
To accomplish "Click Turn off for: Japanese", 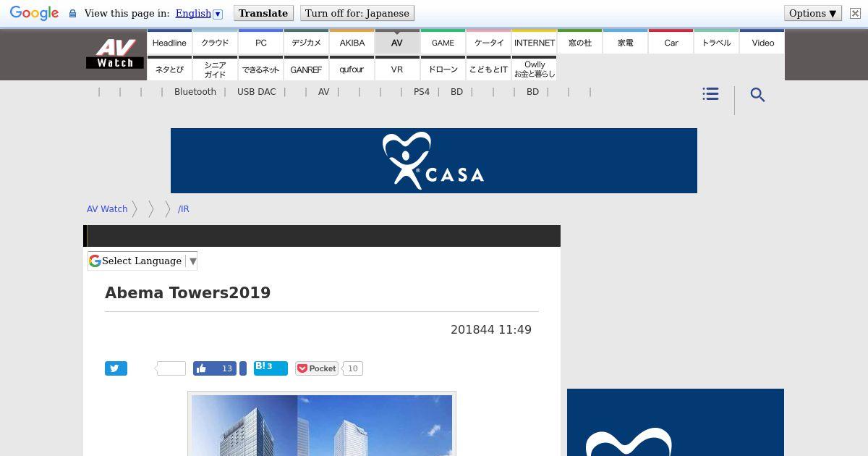I will [357, 14].
